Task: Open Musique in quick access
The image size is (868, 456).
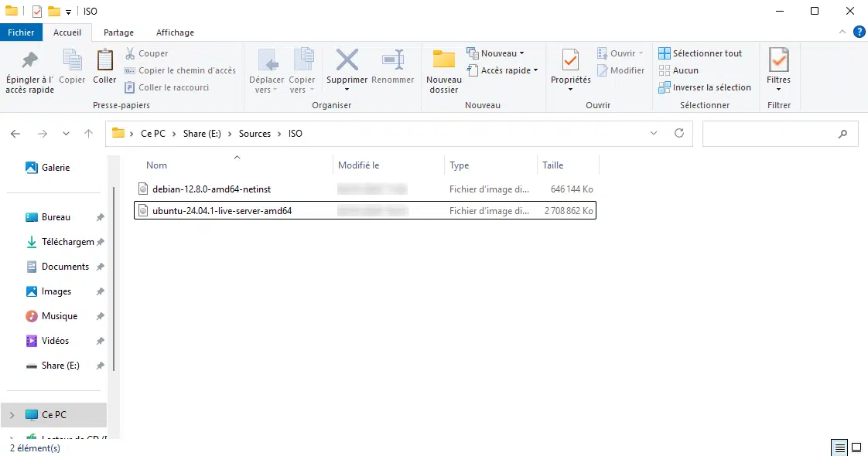Action: click(x=52, y=316)
